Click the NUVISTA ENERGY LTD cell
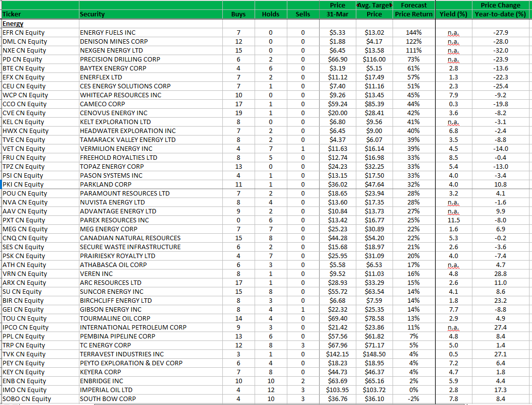This screenshot has width=532, height=405. pyautogui.click(x=151, y=202)
